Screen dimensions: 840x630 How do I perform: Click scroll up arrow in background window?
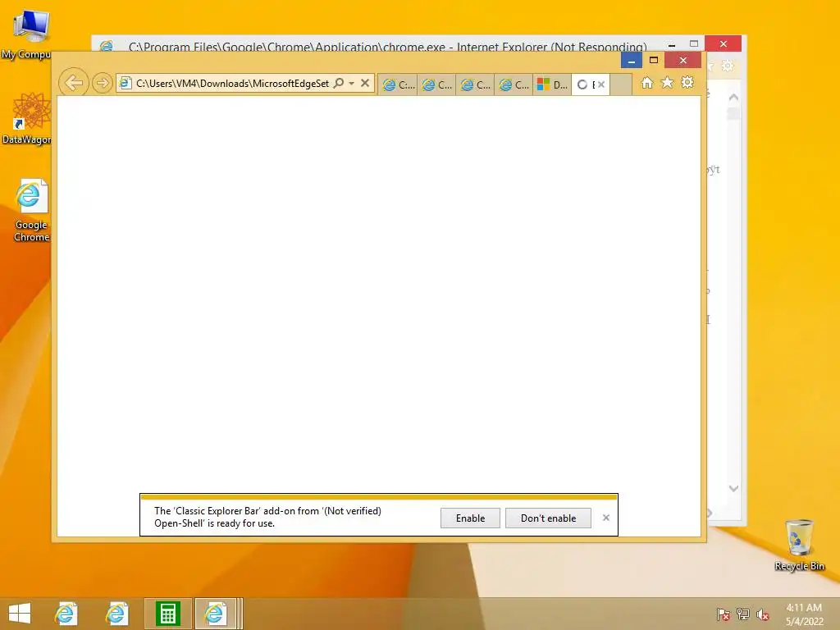pyautogui.click(x=733, y=98)
